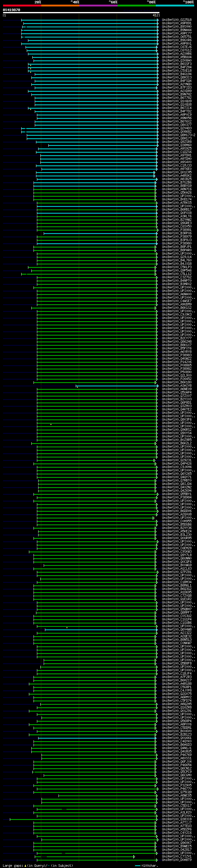
Task: Select hit UniRef100_A3AIV8
Action: 177,386
